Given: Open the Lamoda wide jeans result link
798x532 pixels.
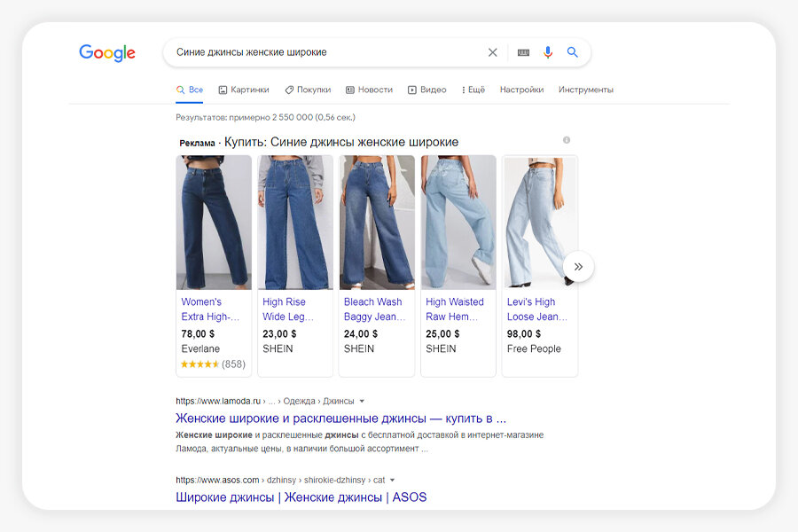Looking at the screenshot, I should pyautogui.click(x=340, y=418).
